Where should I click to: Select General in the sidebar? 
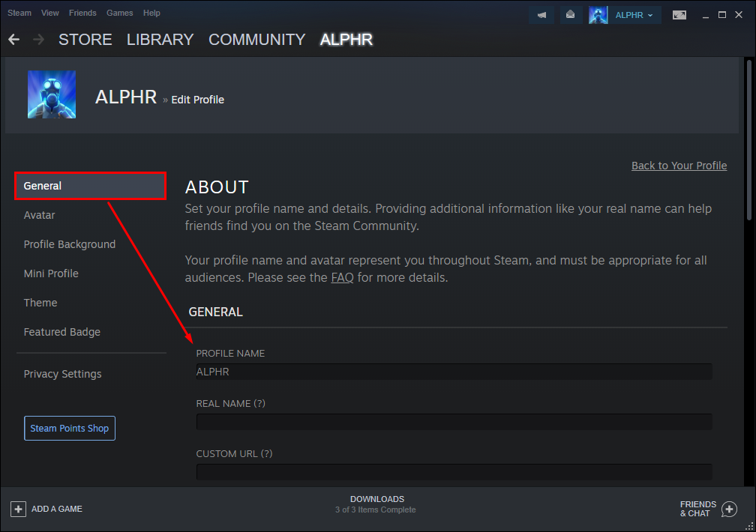coord(91,186)
